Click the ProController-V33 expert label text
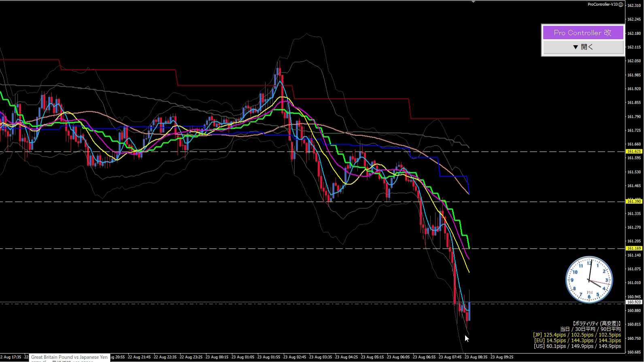Image resolution: width=644 pixels, height=362 pixels. 603,4
